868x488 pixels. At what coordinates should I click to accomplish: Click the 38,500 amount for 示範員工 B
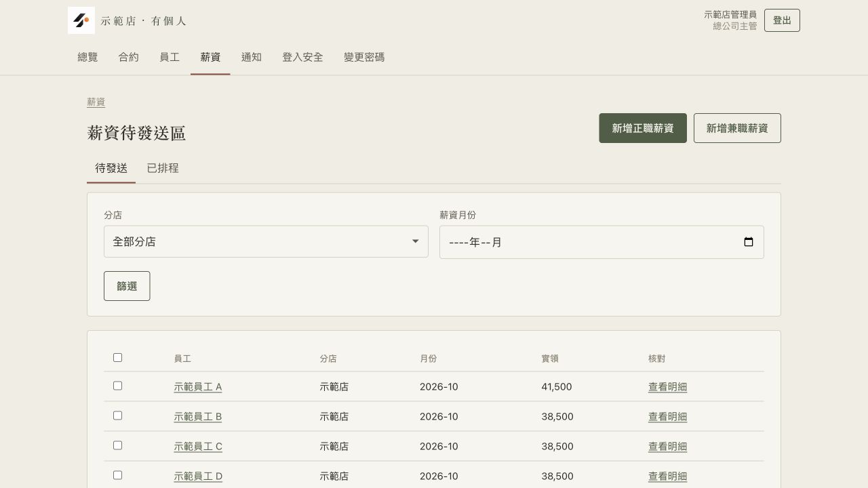557,417
